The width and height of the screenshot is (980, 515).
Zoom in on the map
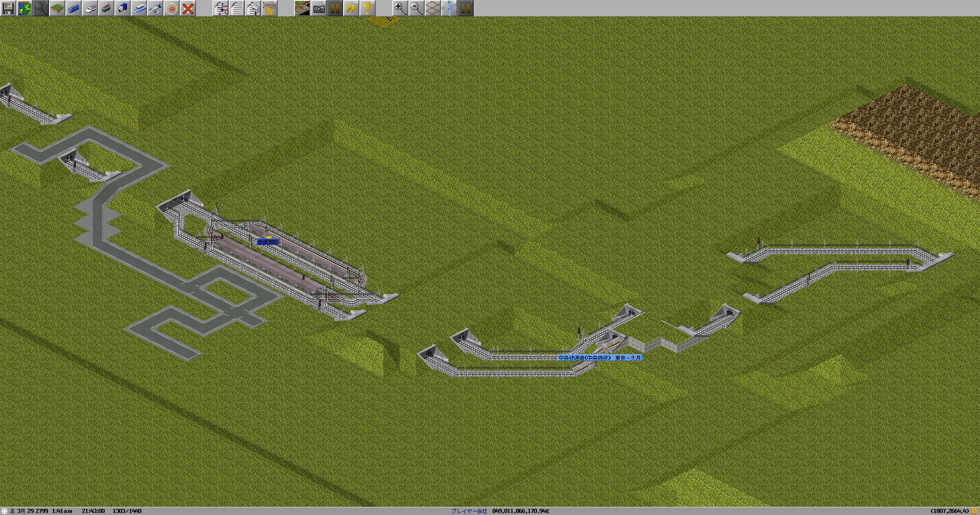point(400,8)
